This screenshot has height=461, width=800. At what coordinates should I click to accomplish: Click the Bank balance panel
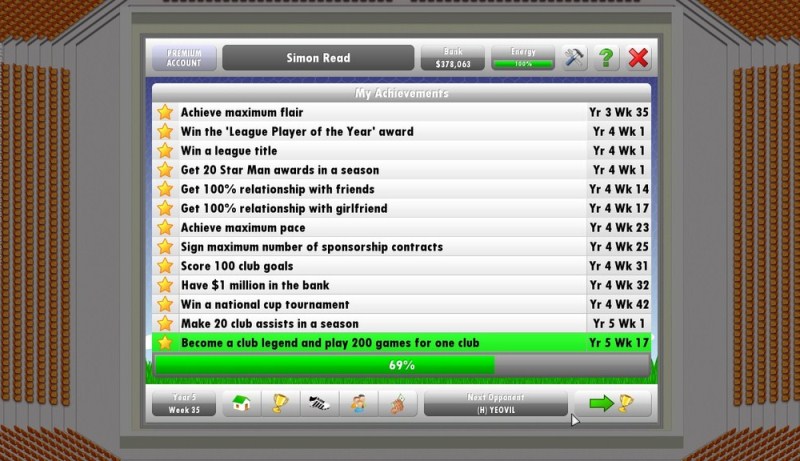click(x=452, y=58)
